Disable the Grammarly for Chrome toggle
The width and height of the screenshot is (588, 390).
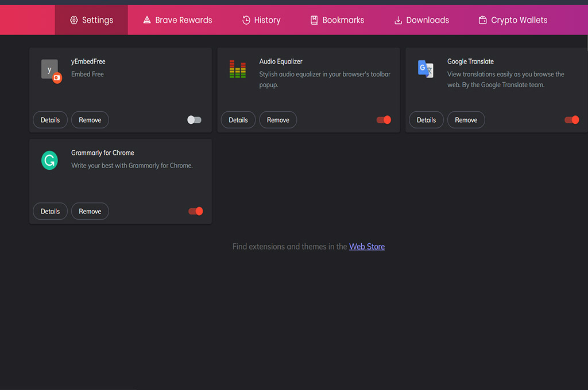[196, 211]
